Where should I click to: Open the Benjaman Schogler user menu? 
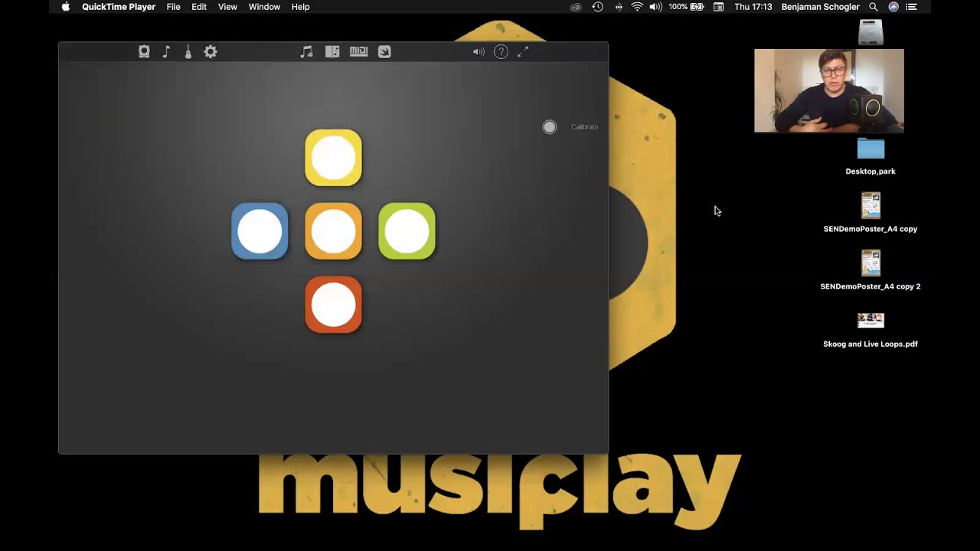[x=820, y=7]
